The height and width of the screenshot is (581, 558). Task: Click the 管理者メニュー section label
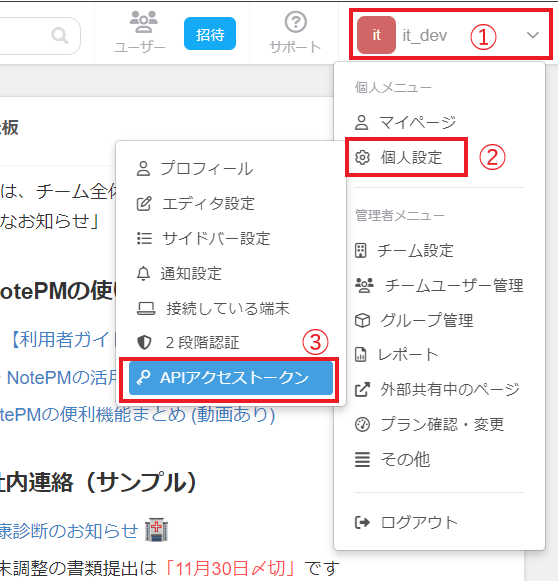[x=399, y=215]
